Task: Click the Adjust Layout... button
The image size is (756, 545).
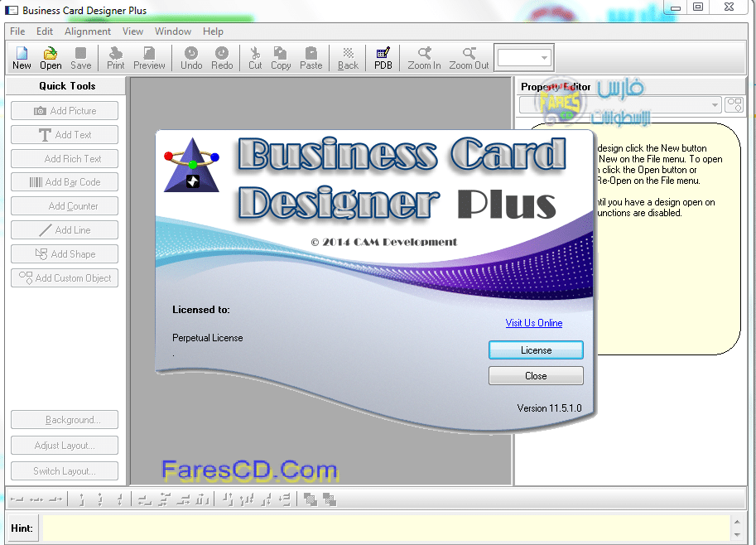Action: pyautogui.click(x=65, y=445)
